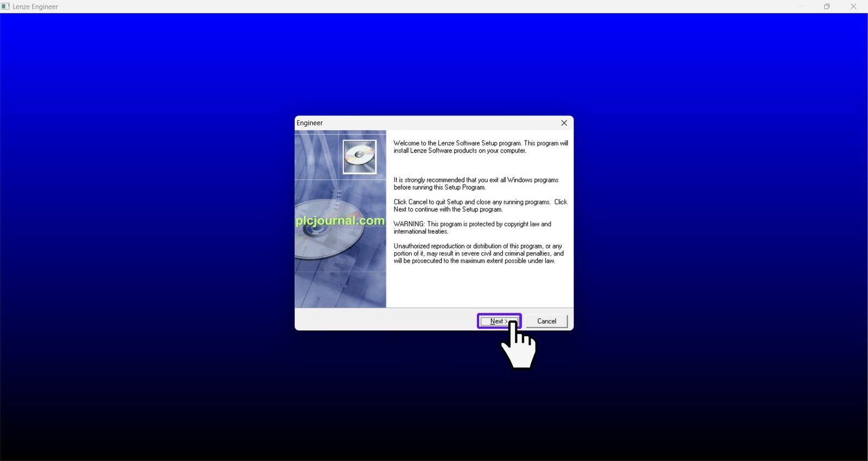Close the Engineer setup dialog
This screenshot has width=868, height=461.
(564, 123)
